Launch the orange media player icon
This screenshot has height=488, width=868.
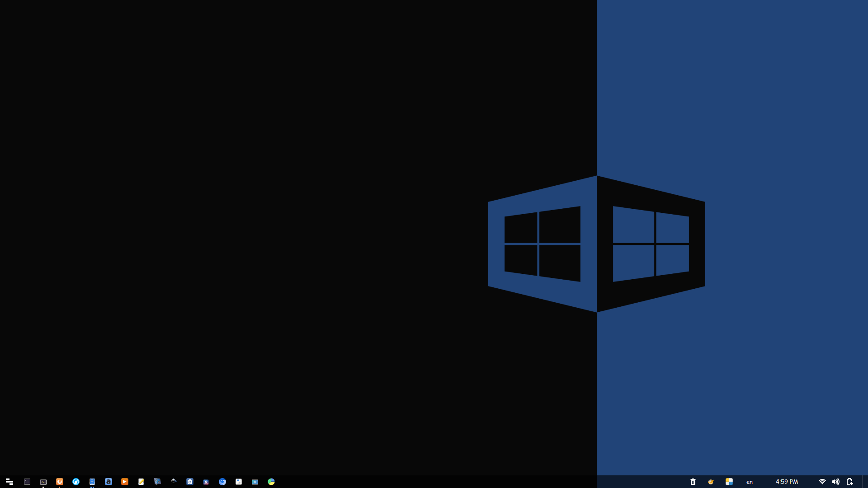pyautogui.click(x=125, y=482)
